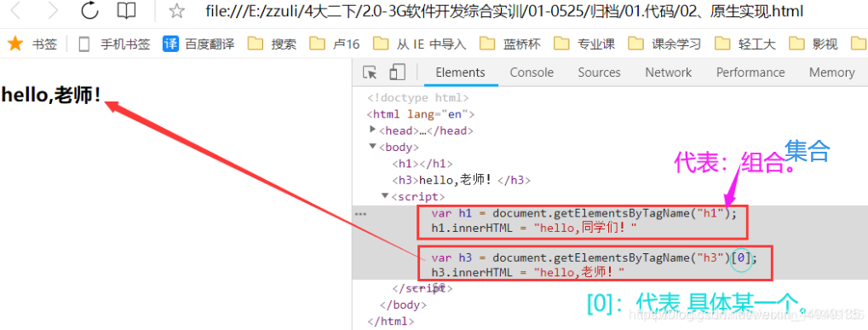Click the h3.innerHTML hello,老师 line
Viewport: 868px width, 330px height.
tap(528, 272)
